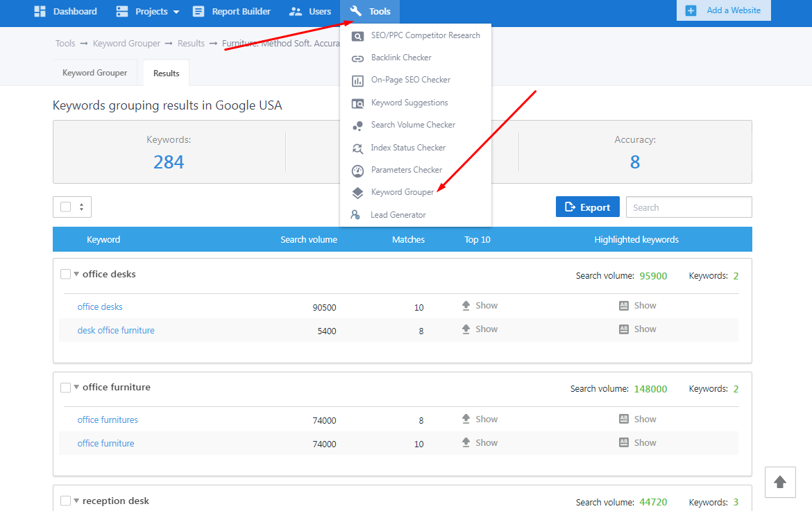The height and width of the screenshot is (511, 812).
Task: Click the Top 10 upload icon for office desks row
Action: 466,306
